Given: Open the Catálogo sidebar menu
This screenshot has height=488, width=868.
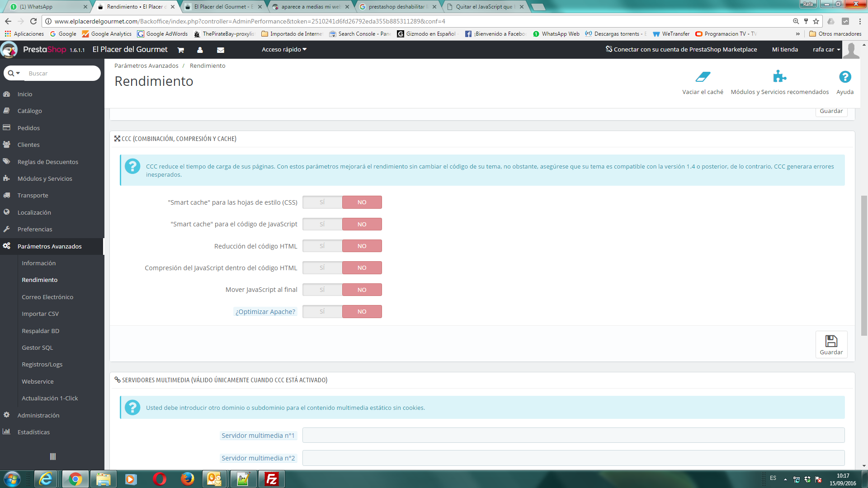Looking at the screenshot, I should coord(30,111).
